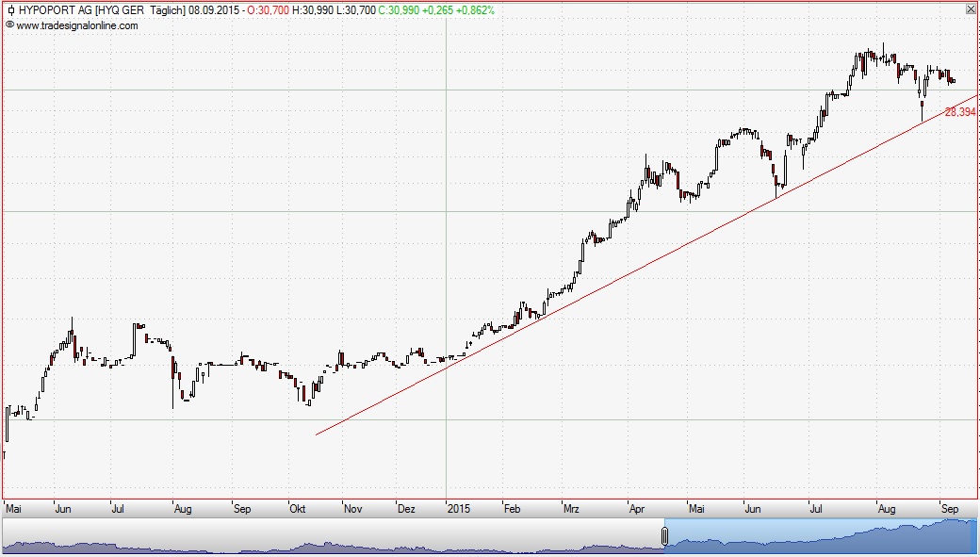The height and width of the screenshot is (557, 980).
Task: Click the low value L:30,700
Action: 355,10
